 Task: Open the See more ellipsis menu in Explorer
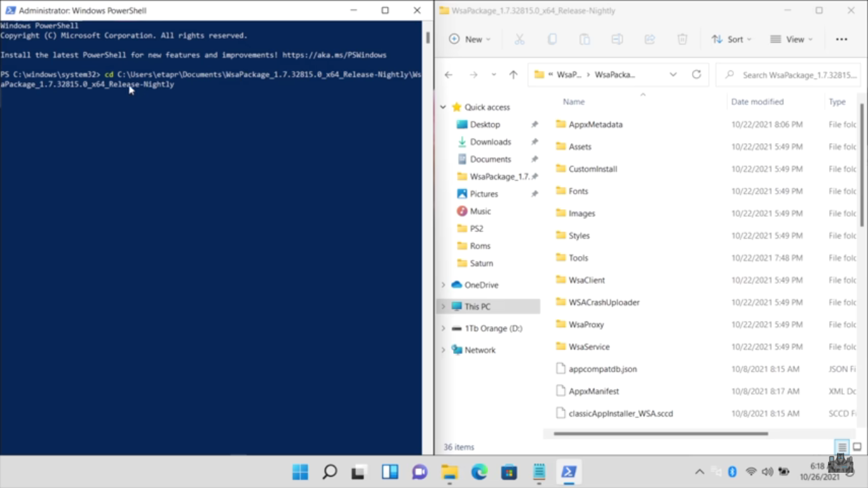coord(842,39)
